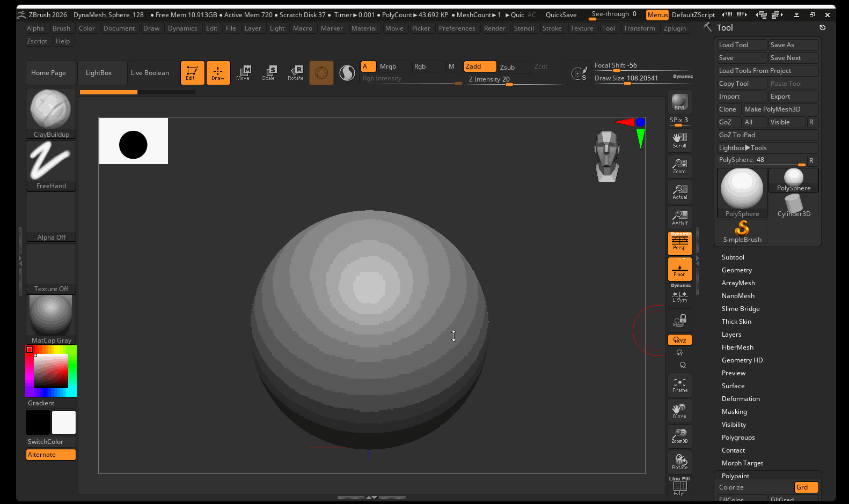Screen dimensions: 849x504
Task: Click the BPR render icon
Action: 679,102
